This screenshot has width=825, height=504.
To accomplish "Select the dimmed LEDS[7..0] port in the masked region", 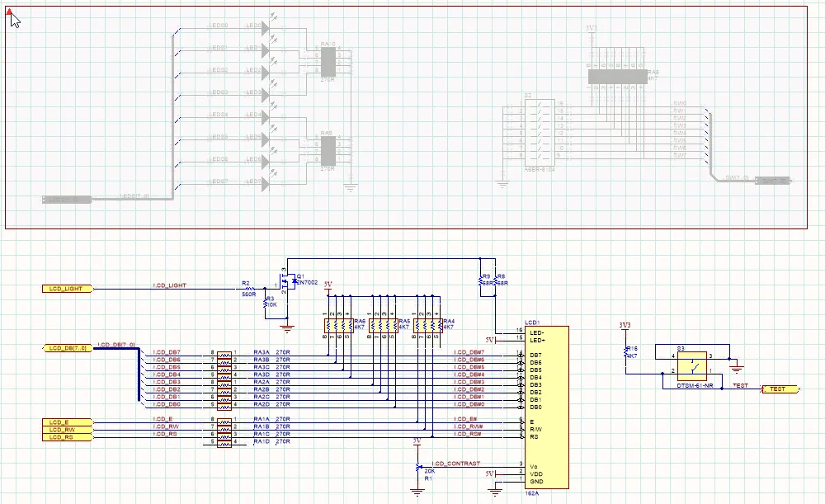I will coord(67,200).
